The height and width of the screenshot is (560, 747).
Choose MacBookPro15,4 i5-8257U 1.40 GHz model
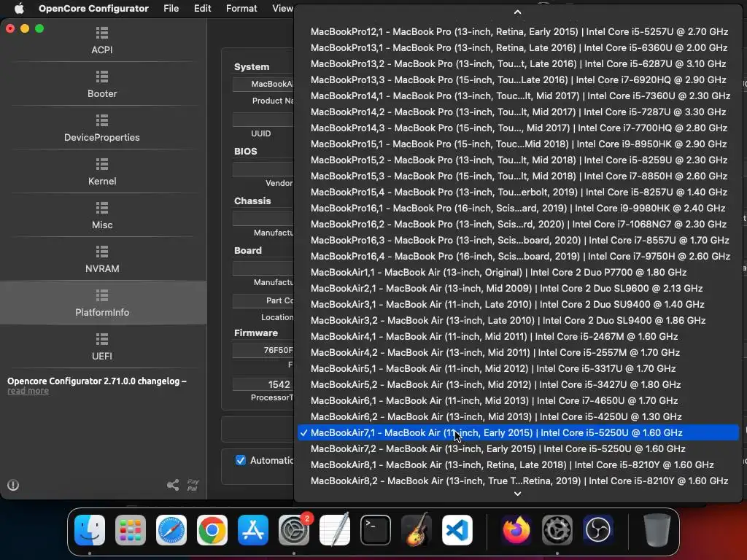[x=518, y=192]
